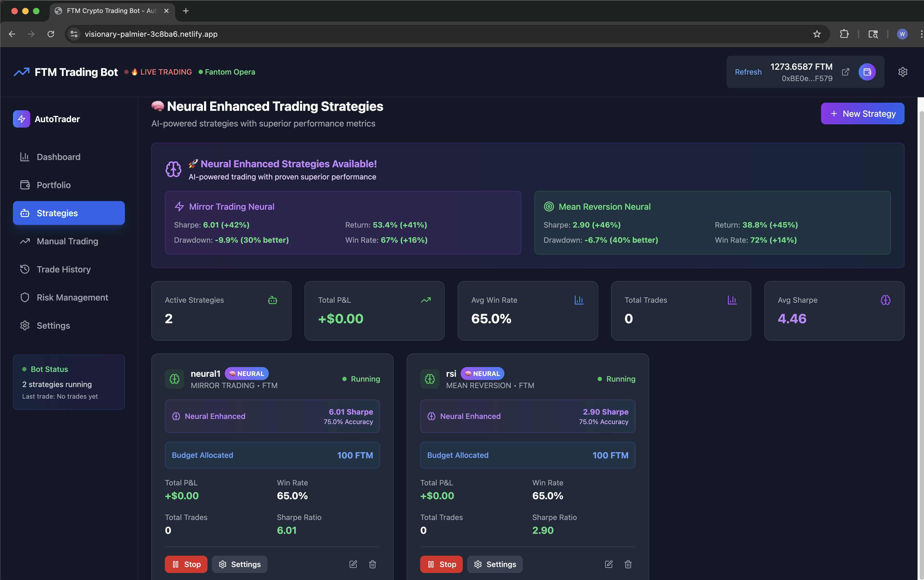Stop the neural1 strategy

pos(186,564)
